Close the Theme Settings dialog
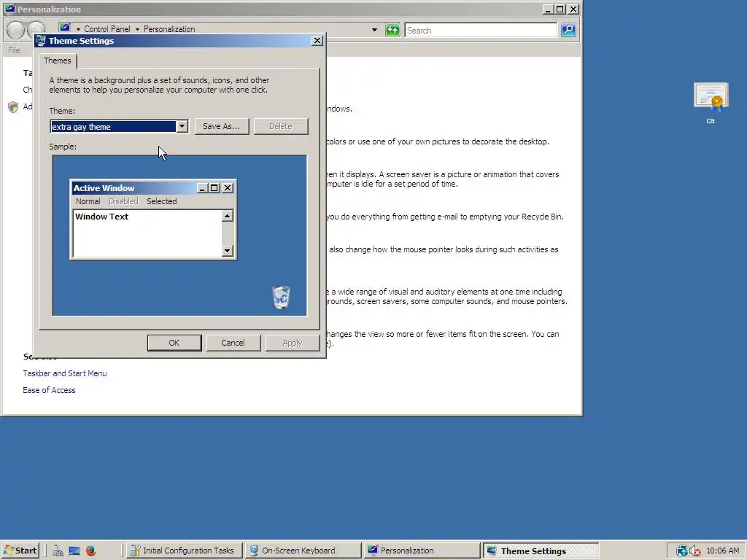Screen dimensions: 747x560 tap(317, 41)
